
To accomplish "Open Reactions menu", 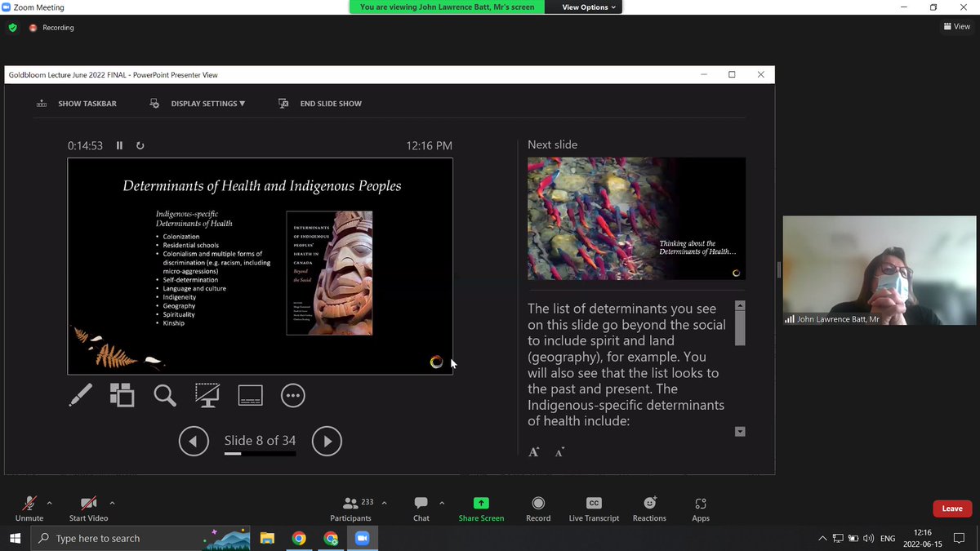I will tap(649, 509).
